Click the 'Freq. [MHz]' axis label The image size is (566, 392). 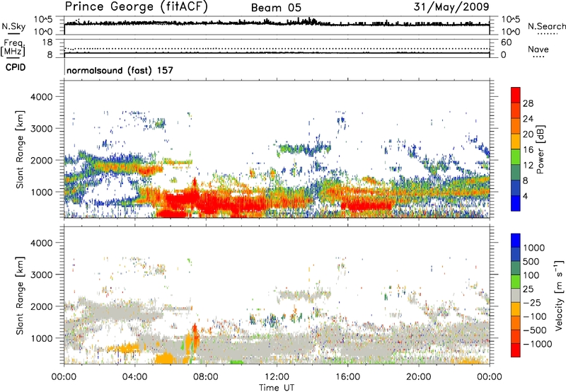[13, 47]
